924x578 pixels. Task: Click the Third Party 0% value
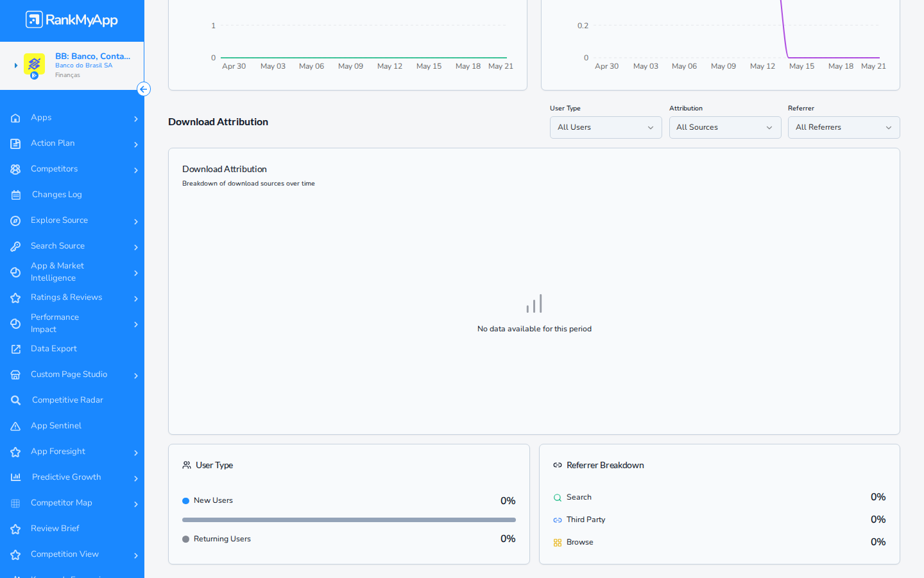tap(878, 520)
